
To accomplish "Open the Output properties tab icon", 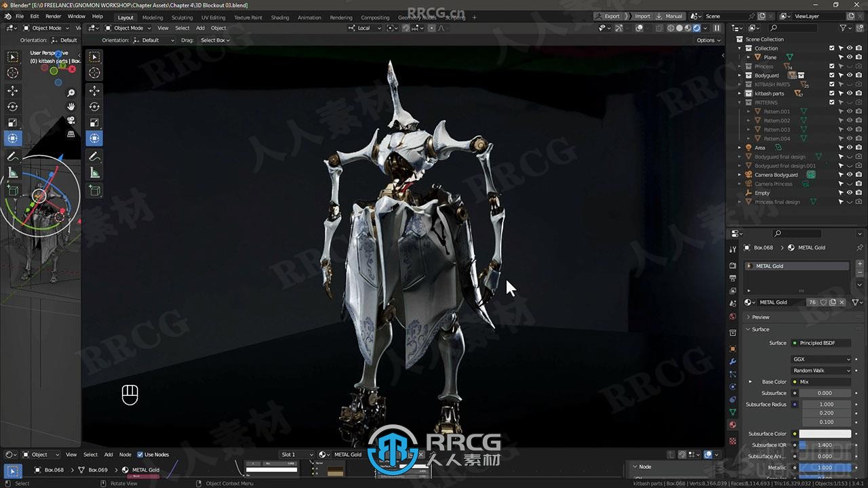I will pyautogui.click(x=732, y=278).
